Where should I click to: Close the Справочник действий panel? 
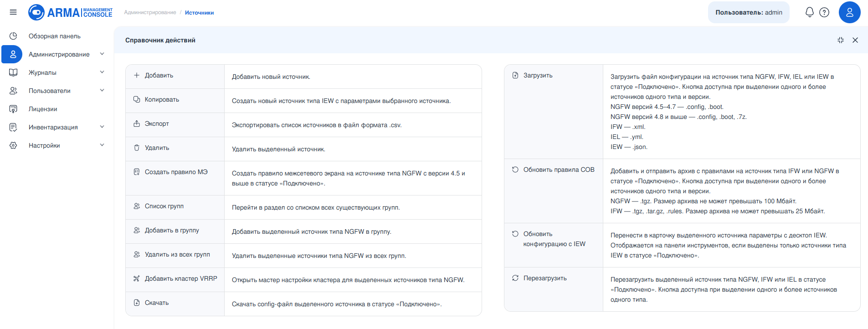tap(855, 40)
